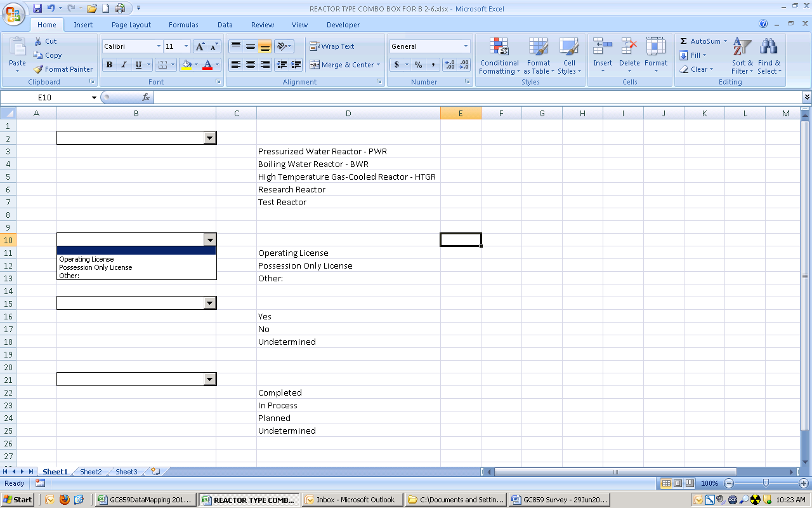Viewport: 812px width, 508px height.
Task: Click the Windows Start button
Action: 18,500
